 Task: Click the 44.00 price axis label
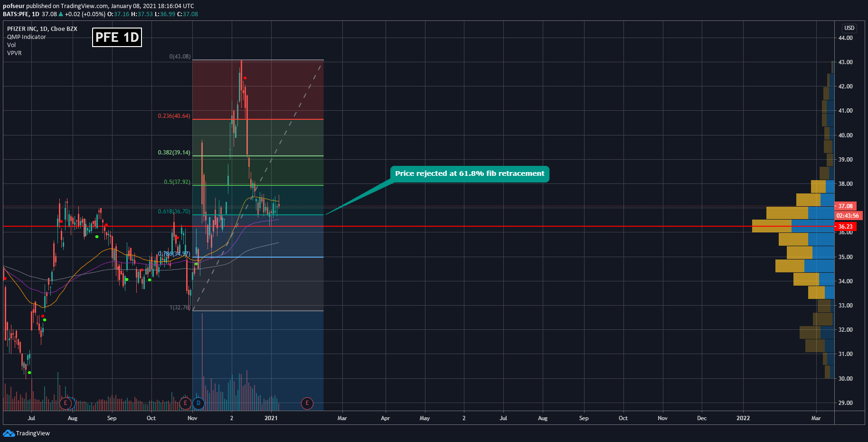tap(846, 38)
